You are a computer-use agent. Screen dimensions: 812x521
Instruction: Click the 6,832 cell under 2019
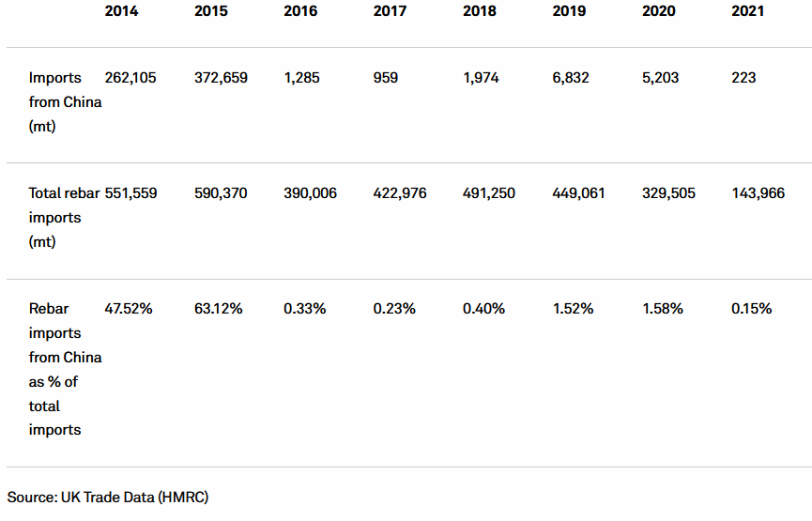pos(571,78)
